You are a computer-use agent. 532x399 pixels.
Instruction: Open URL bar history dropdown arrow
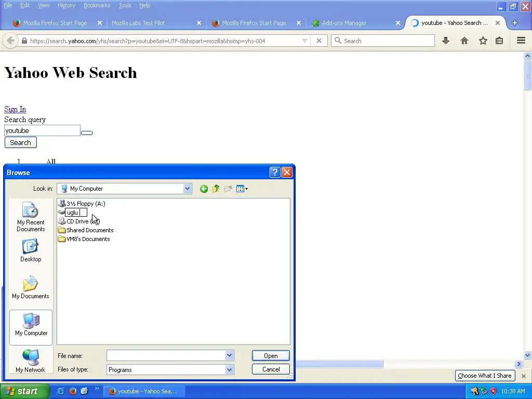coord(304,41)
